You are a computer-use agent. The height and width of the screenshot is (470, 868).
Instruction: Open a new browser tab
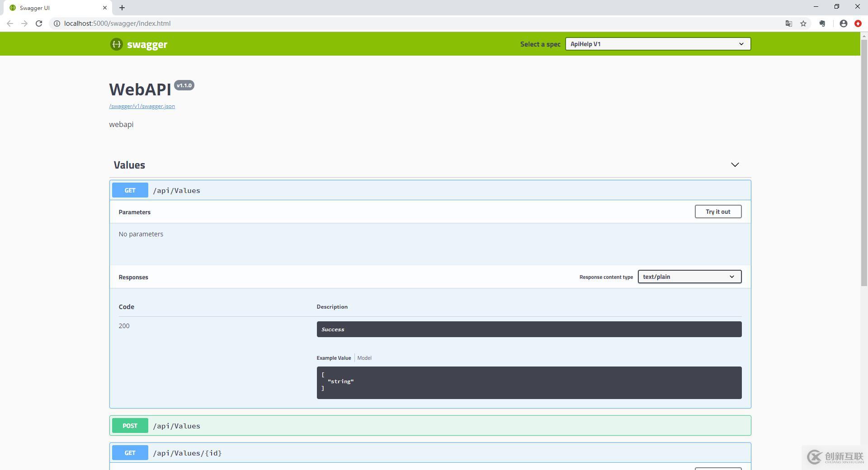(x=122, y=8)
